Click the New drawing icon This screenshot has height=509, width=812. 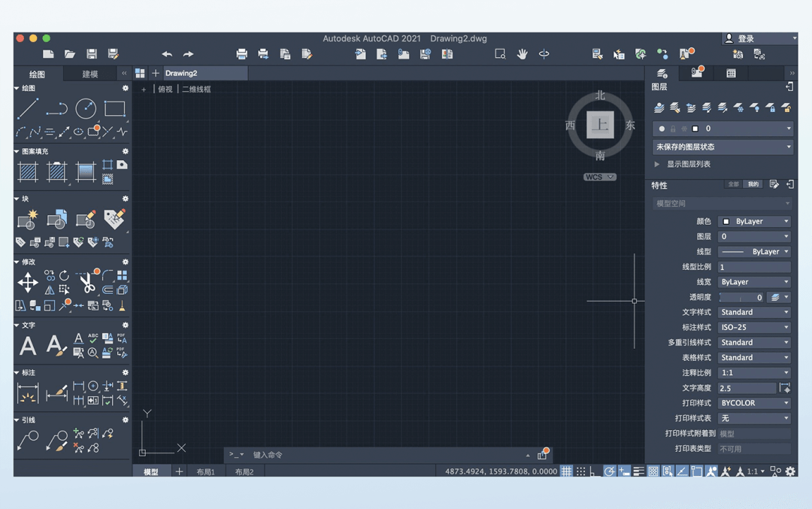pyautogui.click(x=48, y=54)
